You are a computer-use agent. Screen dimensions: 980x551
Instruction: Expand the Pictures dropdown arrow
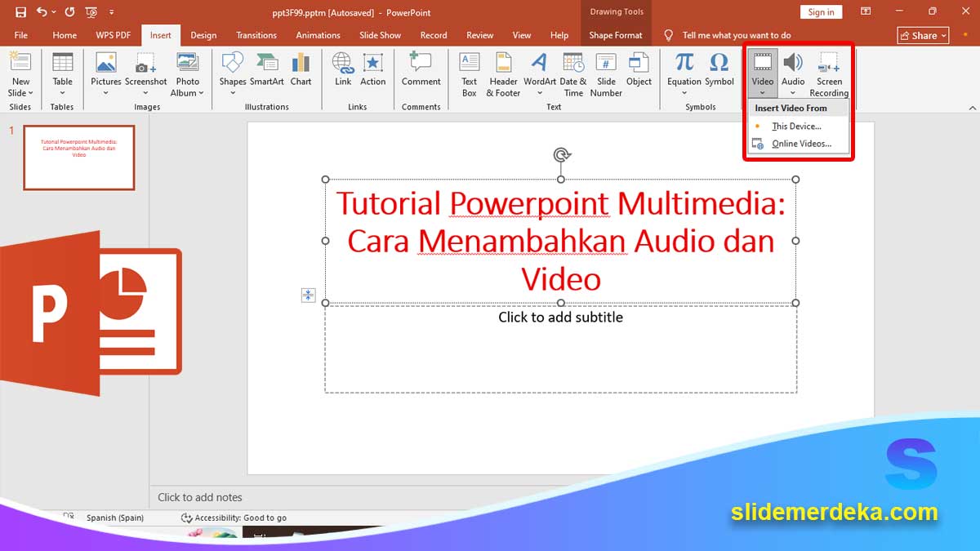pyautogui.click(x=105, y=93)
